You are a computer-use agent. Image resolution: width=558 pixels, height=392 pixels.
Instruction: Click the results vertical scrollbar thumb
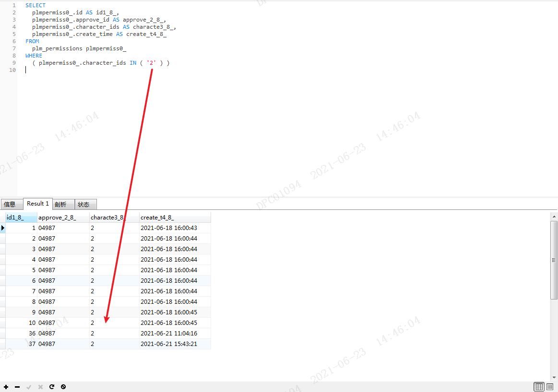554,260
